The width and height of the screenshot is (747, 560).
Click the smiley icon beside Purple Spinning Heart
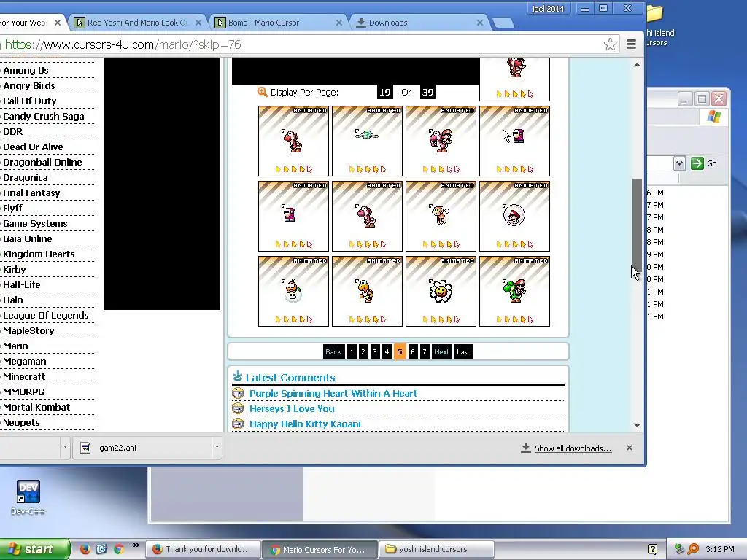238,393
